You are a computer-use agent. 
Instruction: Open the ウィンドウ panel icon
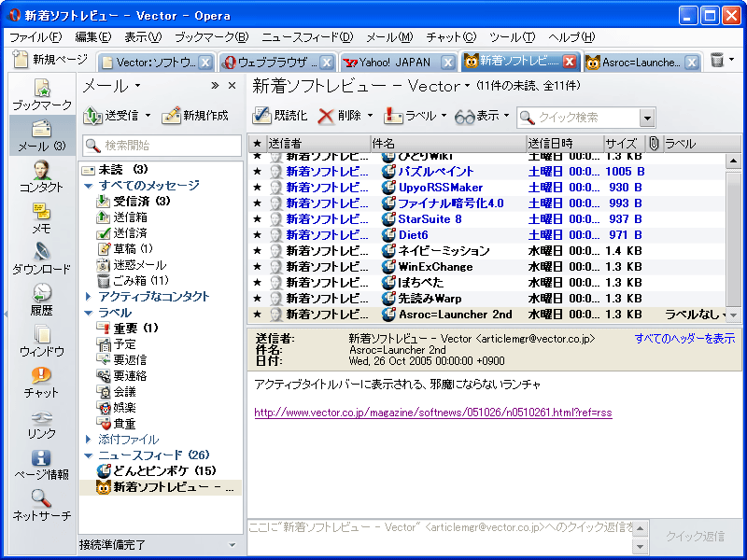[x=42, y=334]
